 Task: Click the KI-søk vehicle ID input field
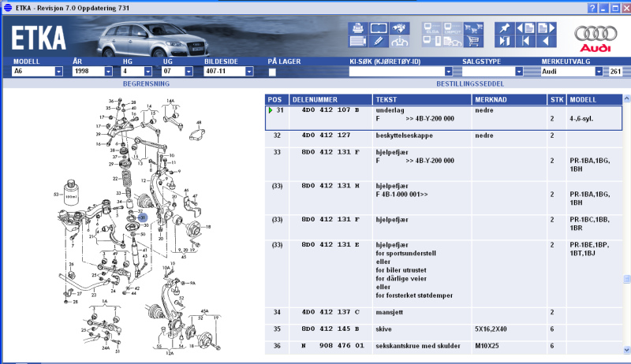click(394, 72)
